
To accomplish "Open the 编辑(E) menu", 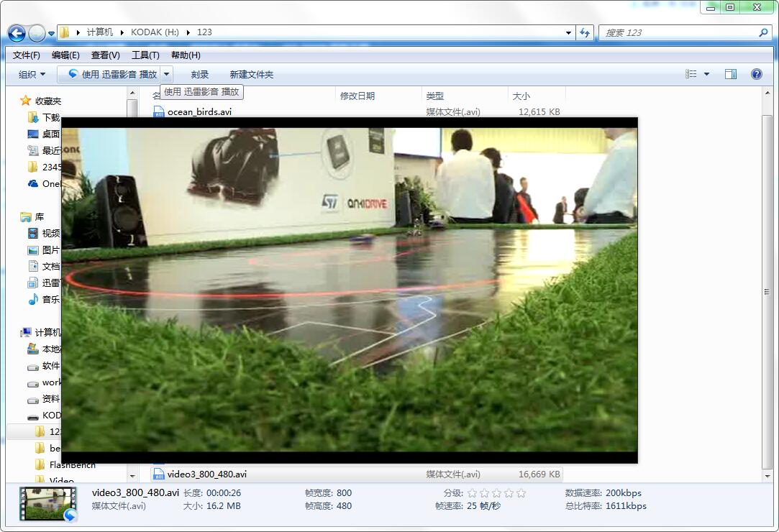I will (x=65, y=55).
